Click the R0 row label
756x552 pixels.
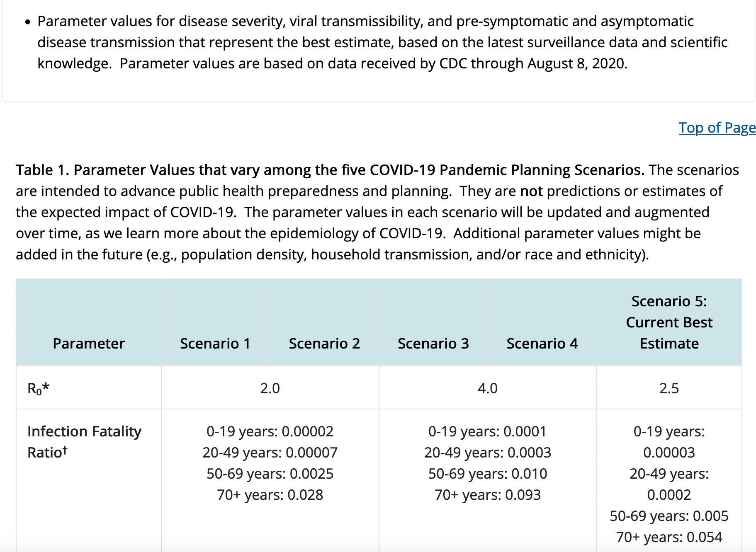pyautogui.click(x=38, y=388)
